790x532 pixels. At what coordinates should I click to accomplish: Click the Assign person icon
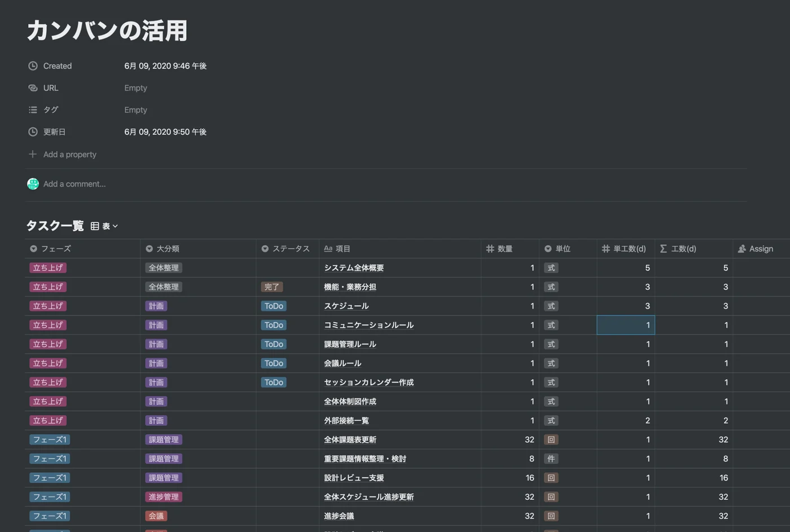741,249
